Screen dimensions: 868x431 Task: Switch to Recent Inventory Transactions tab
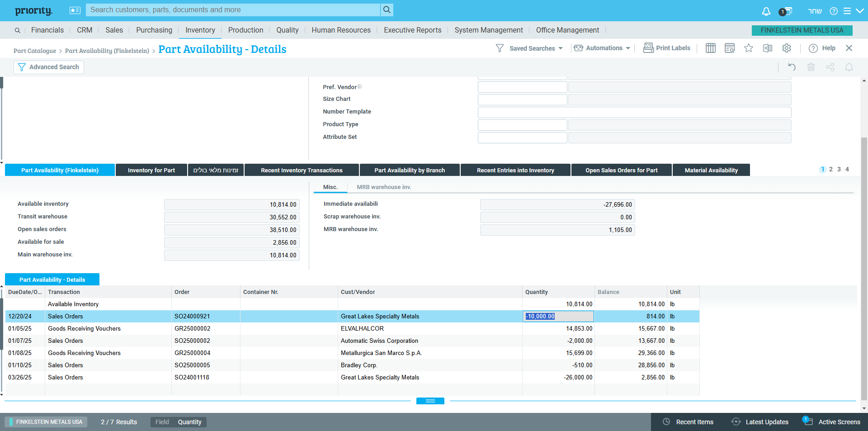302,170
